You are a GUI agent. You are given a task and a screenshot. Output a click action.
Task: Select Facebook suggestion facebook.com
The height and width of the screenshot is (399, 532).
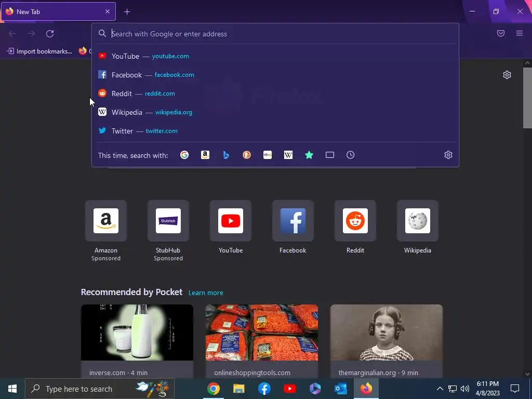[275, 75]
